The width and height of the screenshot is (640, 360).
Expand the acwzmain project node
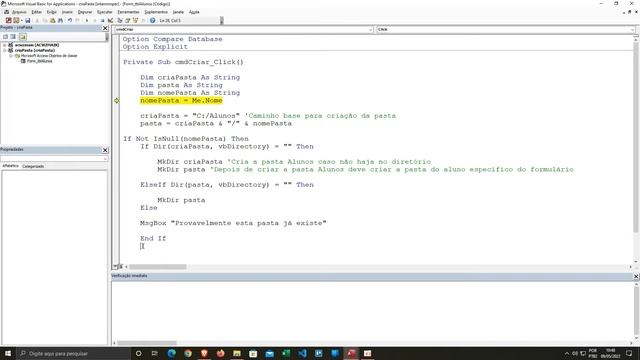(4, 45)
